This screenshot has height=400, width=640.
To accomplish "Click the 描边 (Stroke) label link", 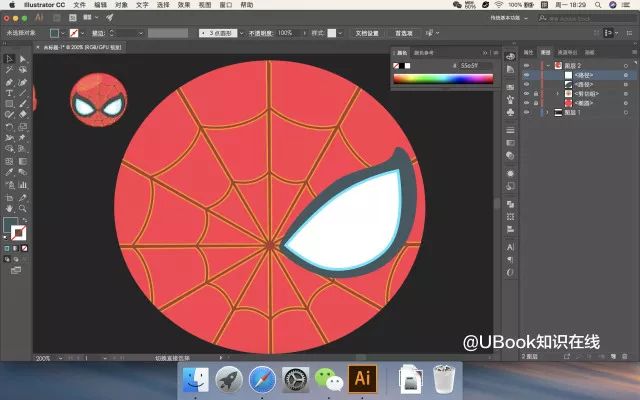I will coord(98,33).
